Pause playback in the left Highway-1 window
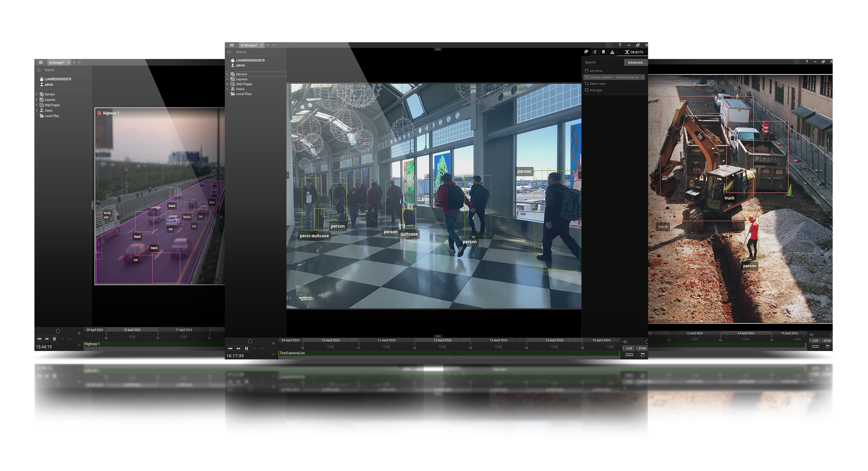The image size is (868, 471). pyautogui.click(x=54, y=339)
